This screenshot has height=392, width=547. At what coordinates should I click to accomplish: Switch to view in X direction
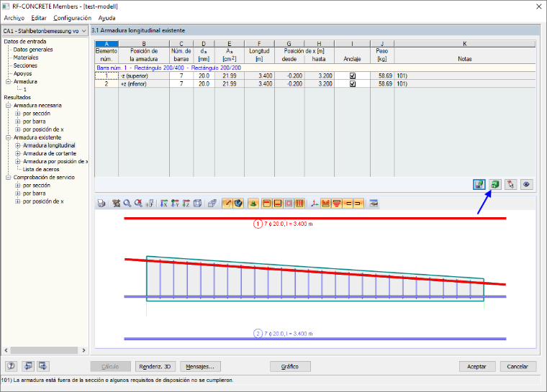coord(164,204)
